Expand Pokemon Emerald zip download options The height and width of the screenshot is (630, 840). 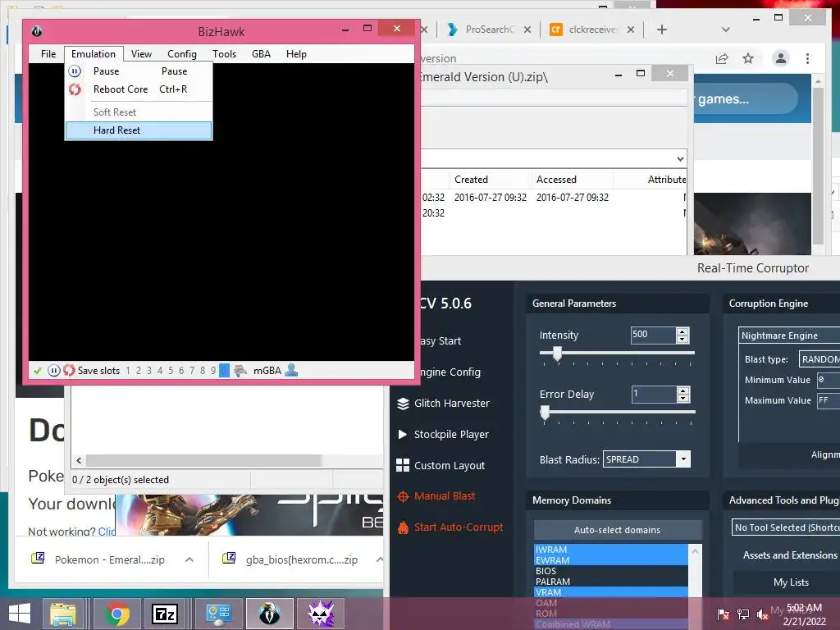pyautogui.click(x=189, y=559)
